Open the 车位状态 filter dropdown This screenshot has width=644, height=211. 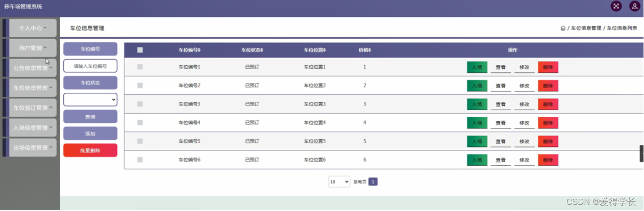point(90,99)
